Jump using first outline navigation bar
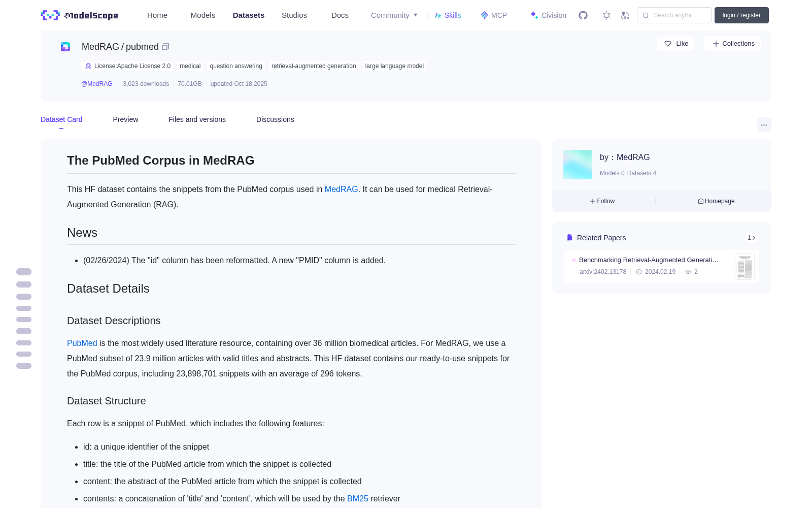The height and width of the screenshot is (508, 812). pyautogui.click(x=24, y=272)
